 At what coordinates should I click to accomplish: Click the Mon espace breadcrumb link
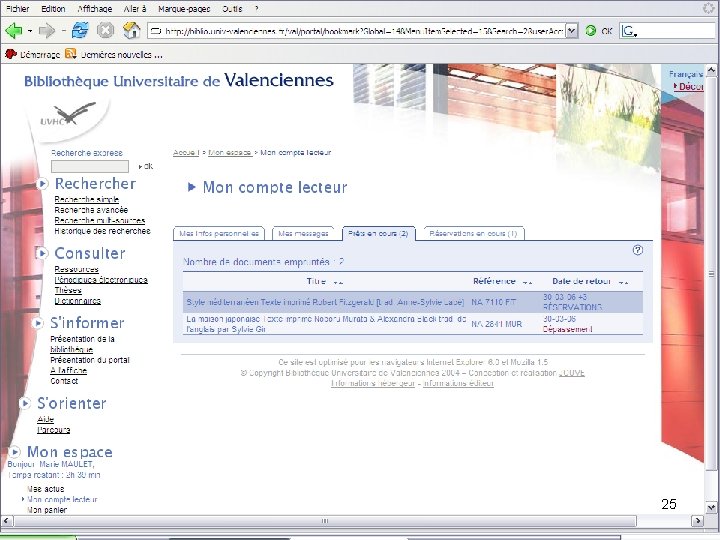[230, 152]
